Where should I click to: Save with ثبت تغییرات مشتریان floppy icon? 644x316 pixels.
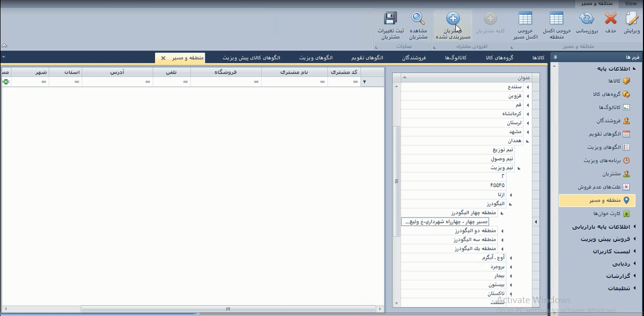pyautogui.click(x=390, y=19)
